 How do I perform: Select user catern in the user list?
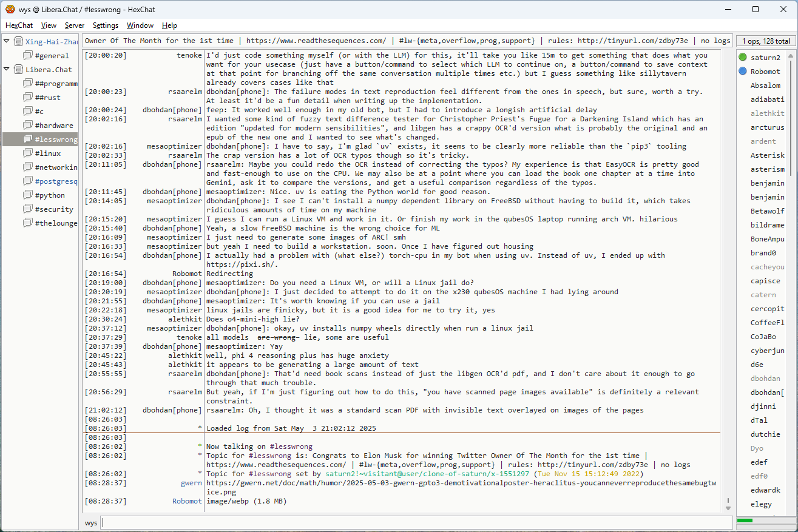tap(763, 295)
